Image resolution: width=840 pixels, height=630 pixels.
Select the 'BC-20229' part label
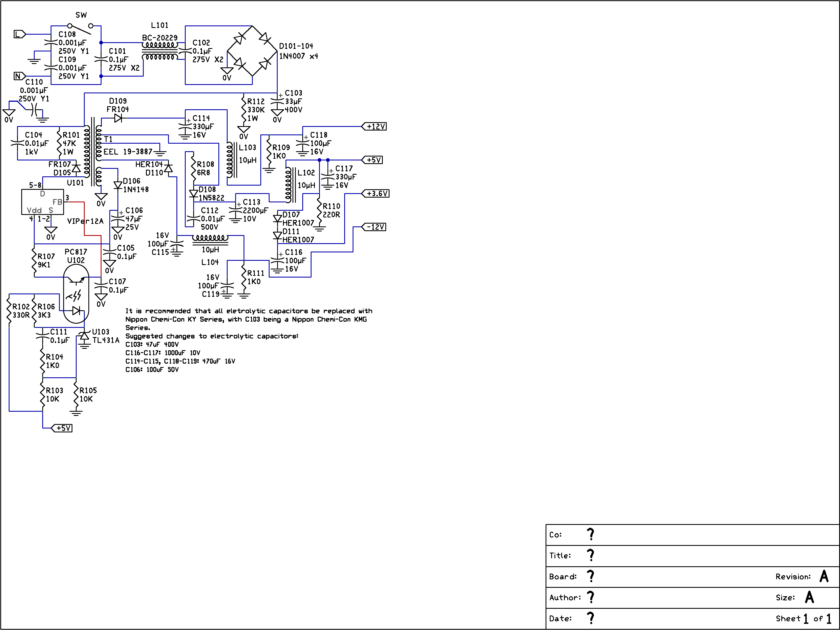pos(160,38)
